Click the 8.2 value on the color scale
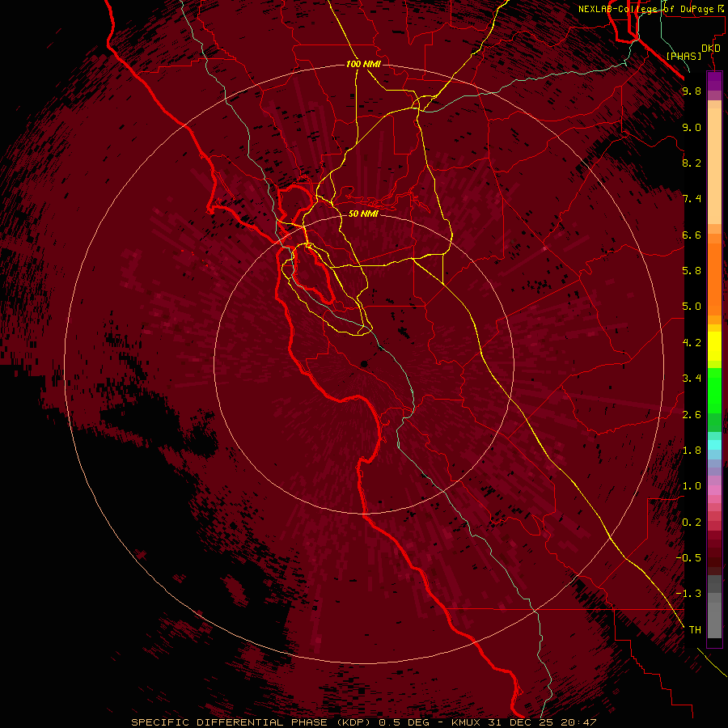This screenshot has width=728, height=728. [x=692, y=163]
